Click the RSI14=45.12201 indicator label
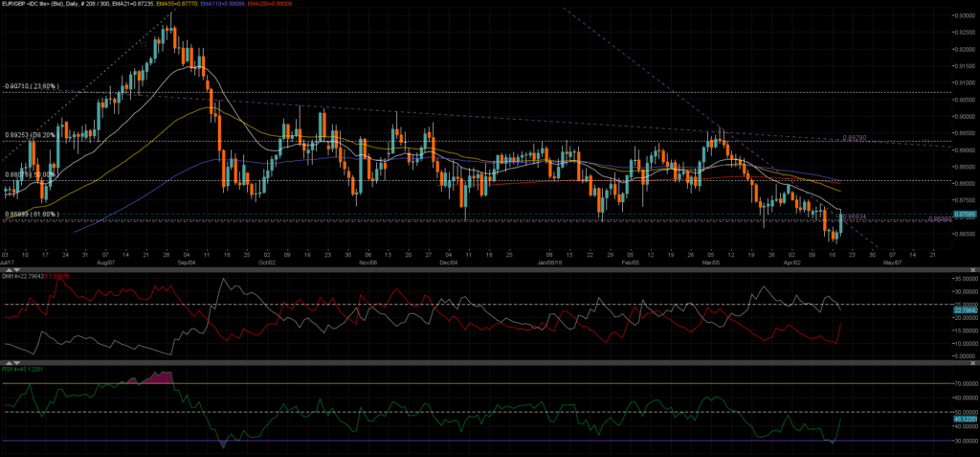This screenshot has height=457, width=980. coord(22,369)
